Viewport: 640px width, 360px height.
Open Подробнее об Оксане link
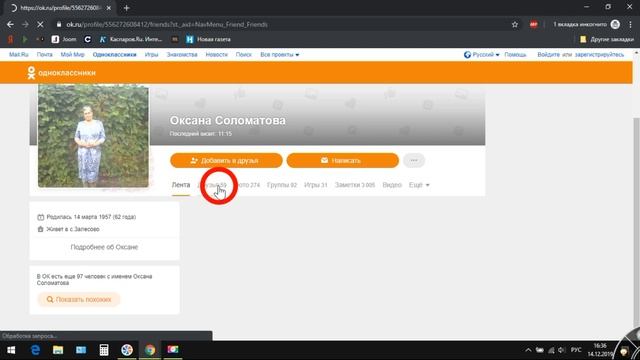click(104, 247)
